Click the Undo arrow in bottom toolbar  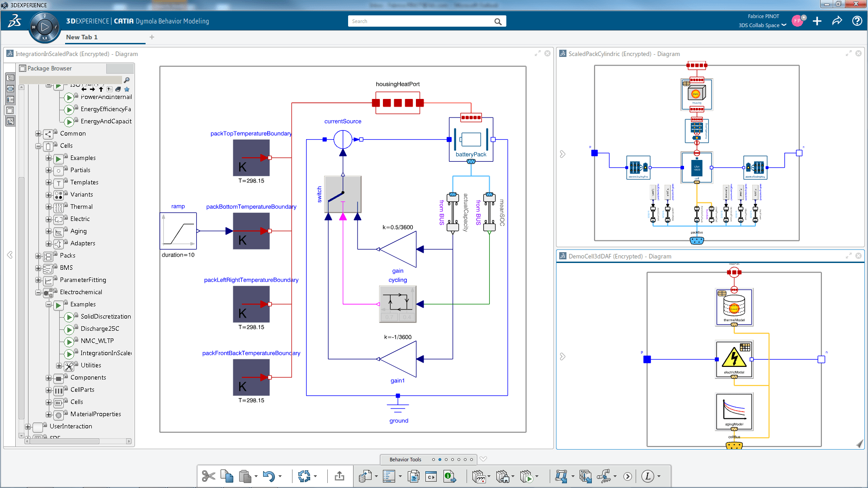(x=269, y=476)
